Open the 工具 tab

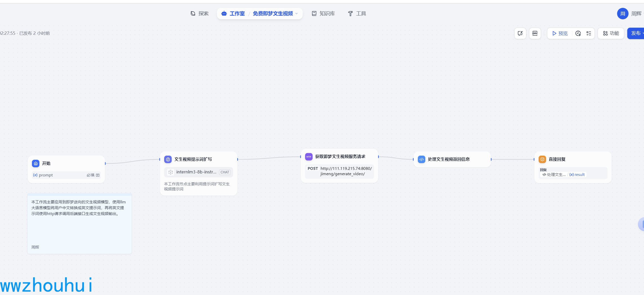357,14
